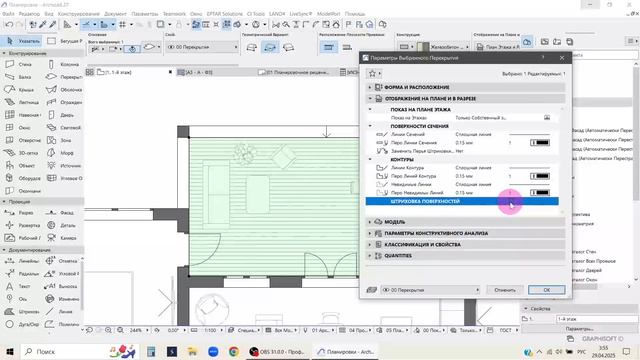This screenshot has width=640, height=360.
Task: Open pen swatch for Перо линии сечения
Action: pyautogui.click(x=540, y=142)
